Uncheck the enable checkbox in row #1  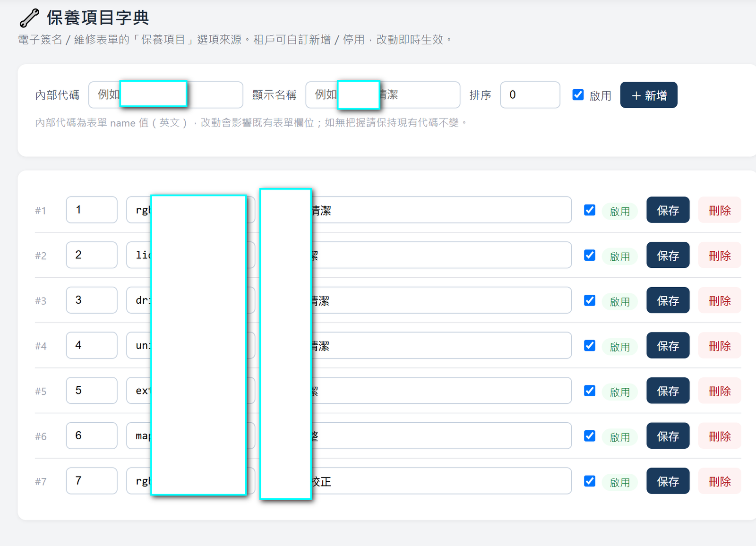click(x=590, y=210)
